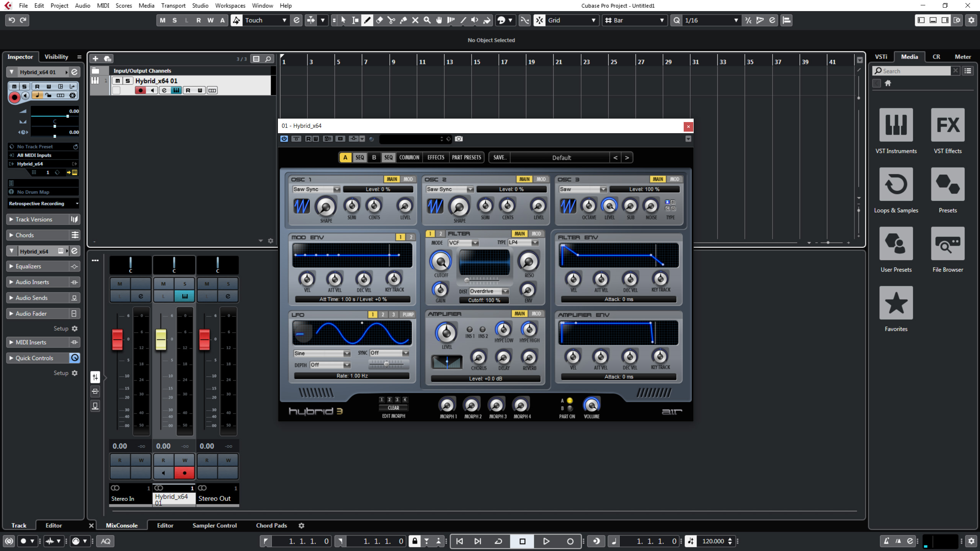Select the Erase tool in toolbar
This screenshot has height=551, width=980.
click(x=379, y=20)
